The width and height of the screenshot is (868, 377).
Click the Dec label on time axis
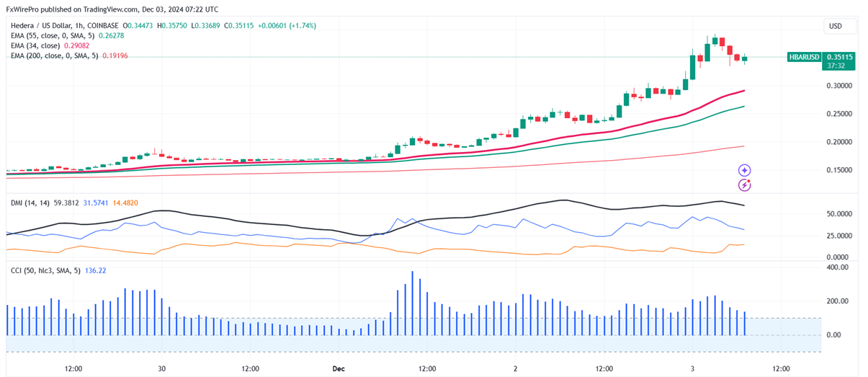(339, 368)
